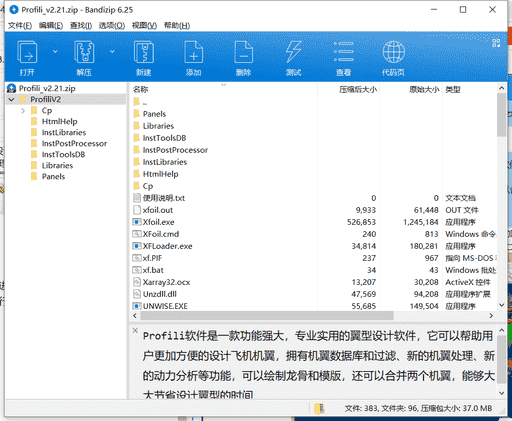Open the 查找(I) menu
Viewport: 512px width, 421px height.
(81, 25)
